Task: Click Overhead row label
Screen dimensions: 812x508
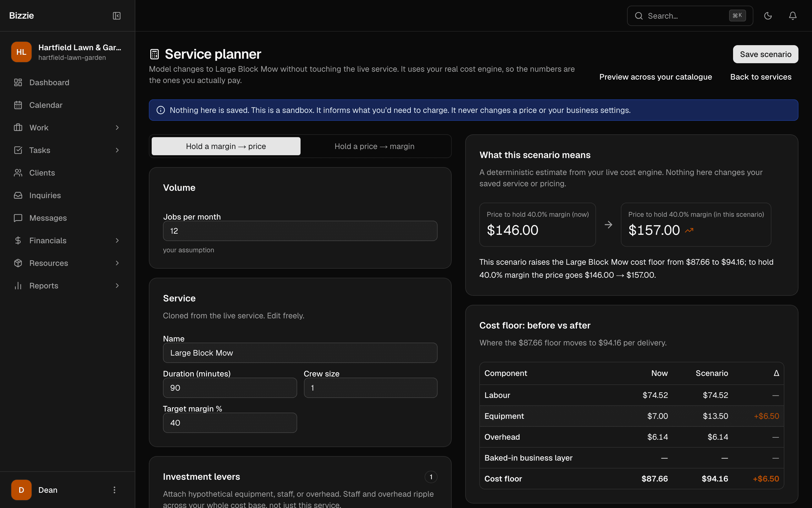Action: [502, 437]
